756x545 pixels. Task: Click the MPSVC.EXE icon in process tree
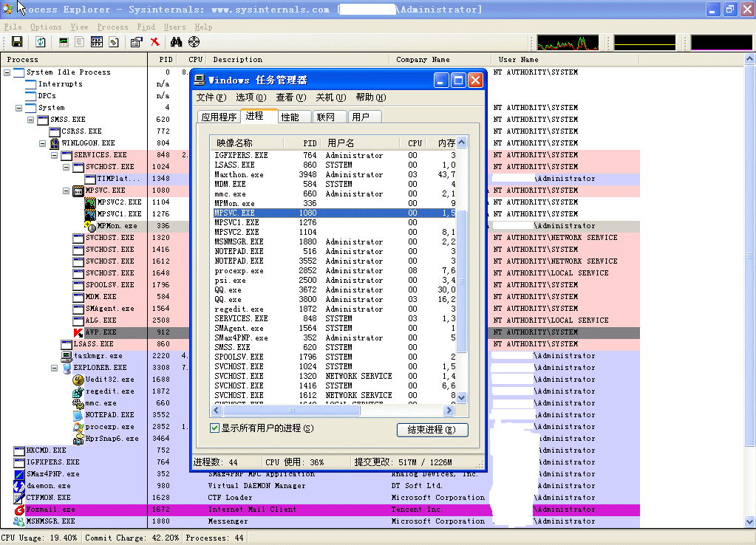pos(78,191)
